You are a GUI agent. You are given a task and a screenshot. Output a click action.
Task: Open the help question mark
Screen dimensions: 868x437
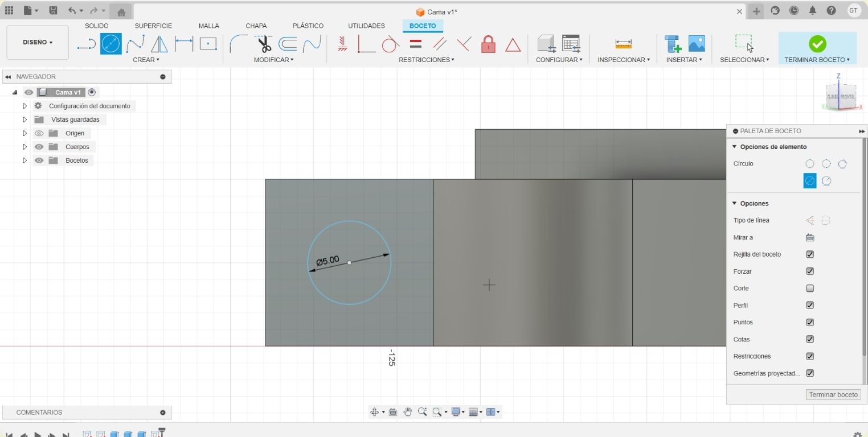click(832, 10)
